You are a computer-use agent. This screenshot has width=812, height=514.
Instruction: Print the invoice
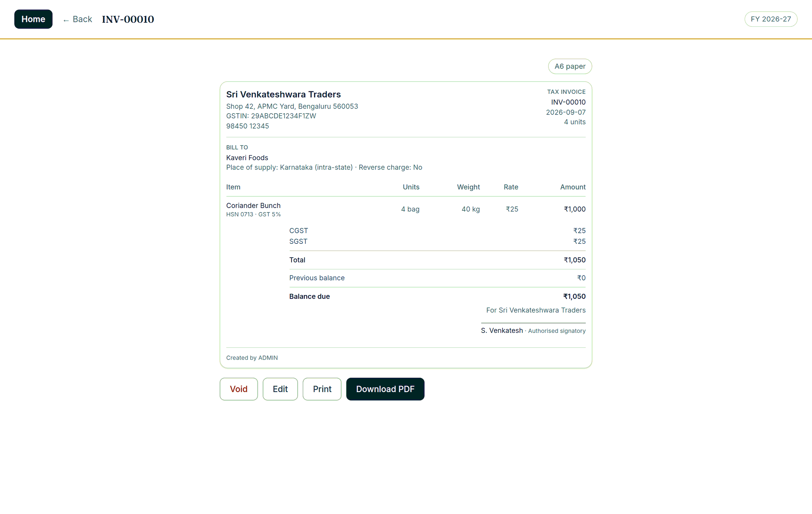[322, 389]
